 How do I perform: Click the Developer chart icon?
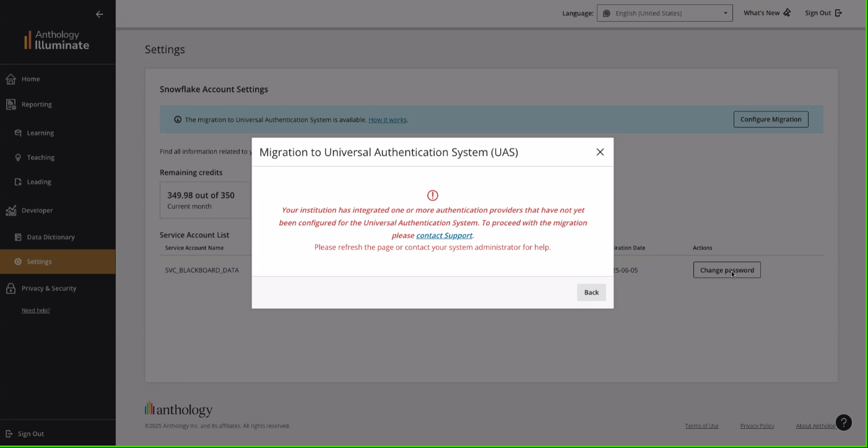tap(11, 210)
